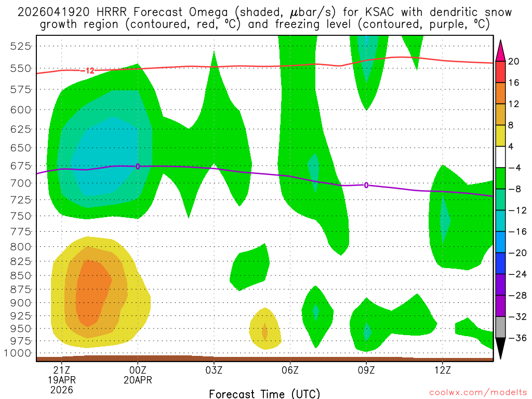Image resolution: width=532 pixels, height=399 pixels.
Task: Click the cyan core of the upward motion region
Action: [105, 158]
